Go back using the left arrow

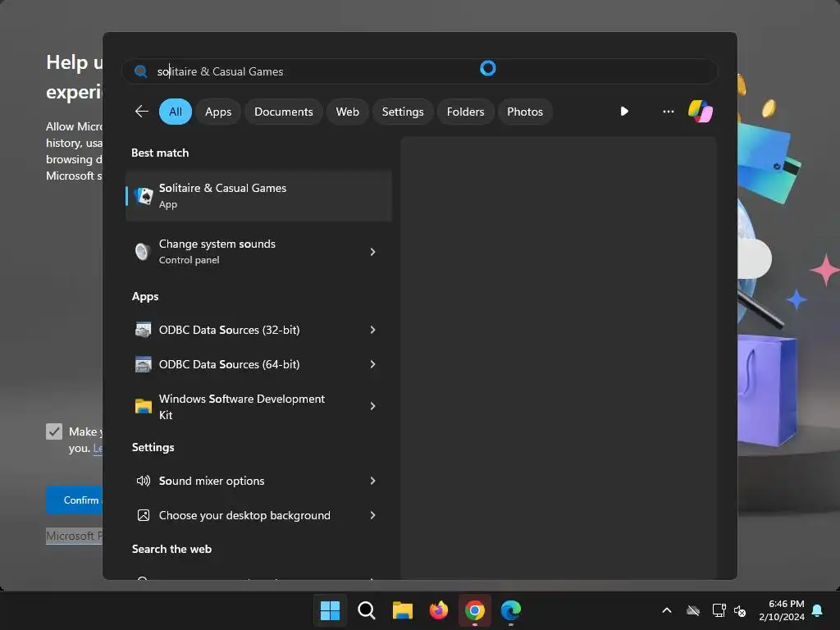tap(142, 112)
